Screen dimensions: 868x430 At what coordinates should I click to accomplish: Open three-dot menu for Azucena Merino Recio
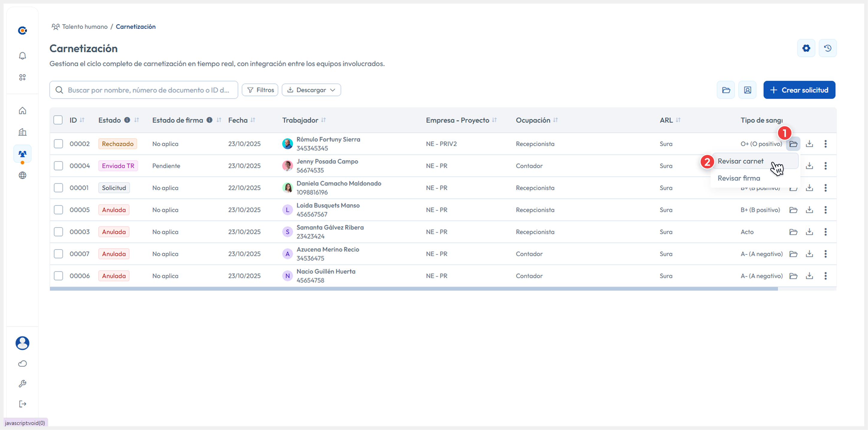point(825,254)
